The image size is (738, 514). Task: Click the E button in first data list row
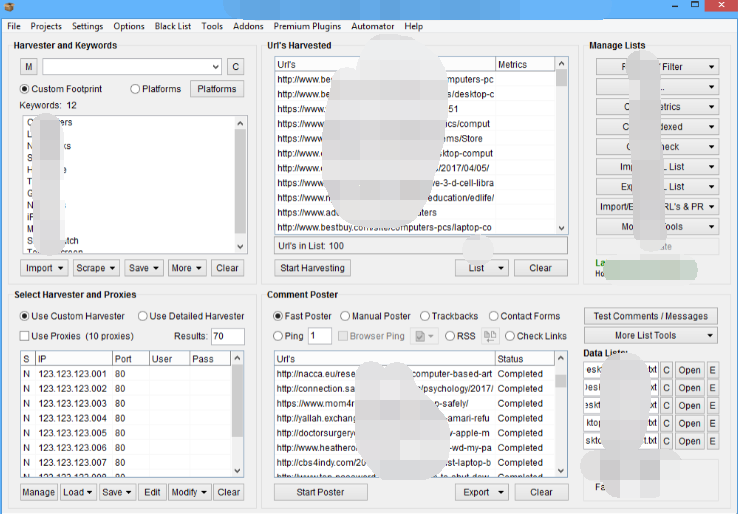[713, 370]
